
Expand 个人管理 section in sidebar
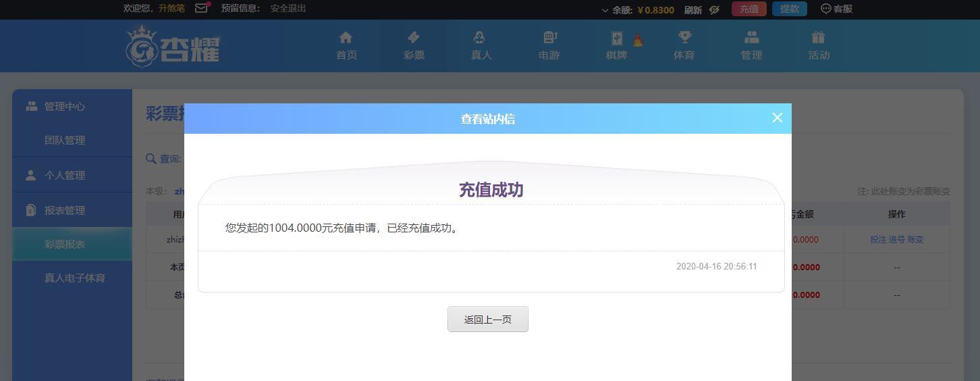[65, 176]
